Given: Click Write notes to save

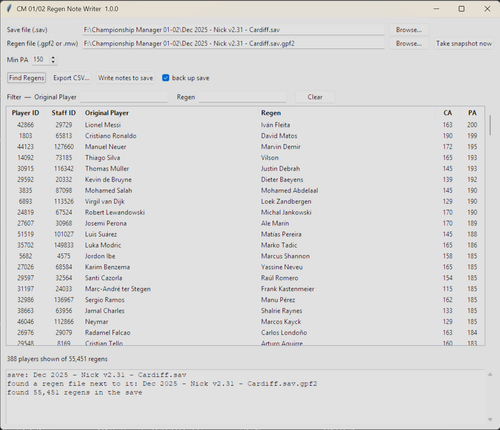Looking at the screenshot, I should click(x=125, y=78).
